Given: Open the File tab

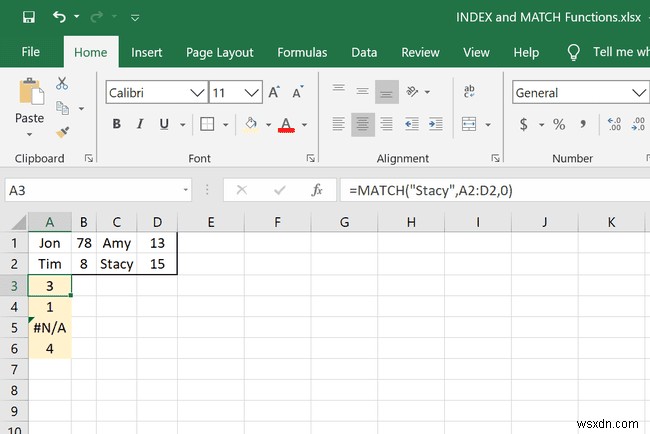Looking at the screenshot, I should click(31, 52).
